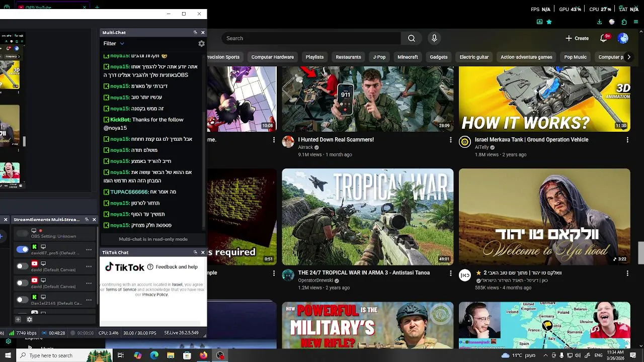Click the TikTok logo
Viewport: 644px width, 362px height.
(125, 267)
